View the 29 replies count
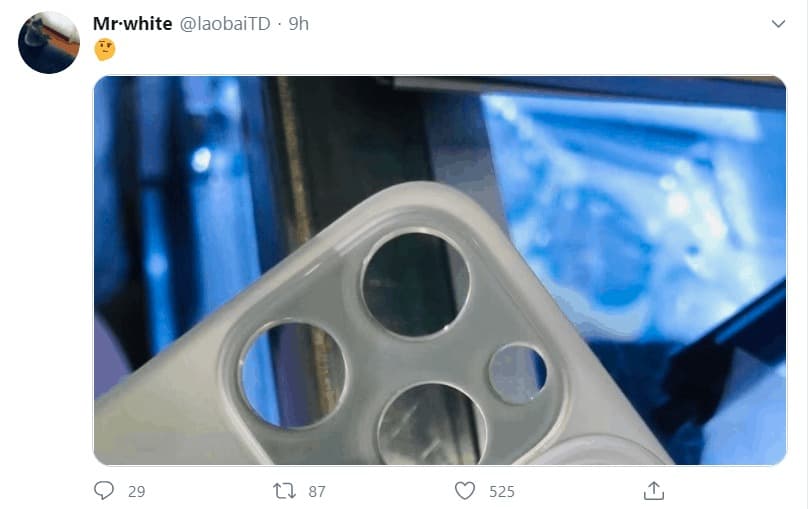Screen dimensions: 809x509 click(x=137, y=492)
